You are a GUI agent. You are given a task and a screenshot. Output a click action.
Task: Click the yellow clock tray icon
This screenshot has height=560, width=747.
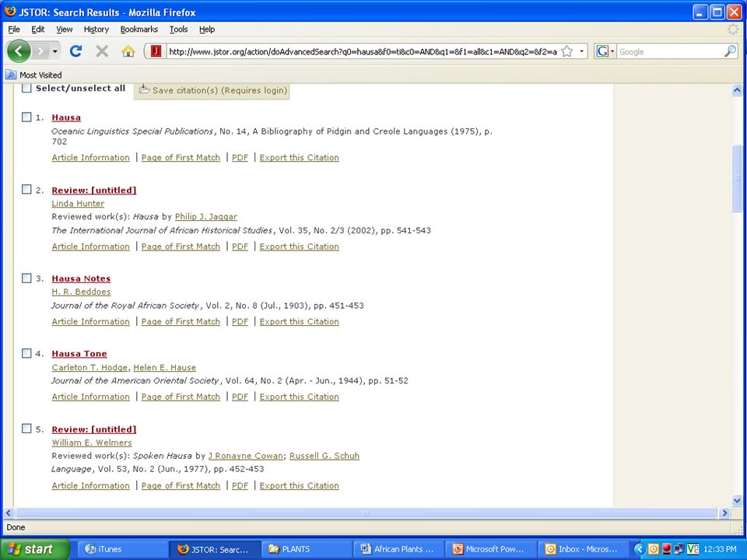click(x=653, y=549)
